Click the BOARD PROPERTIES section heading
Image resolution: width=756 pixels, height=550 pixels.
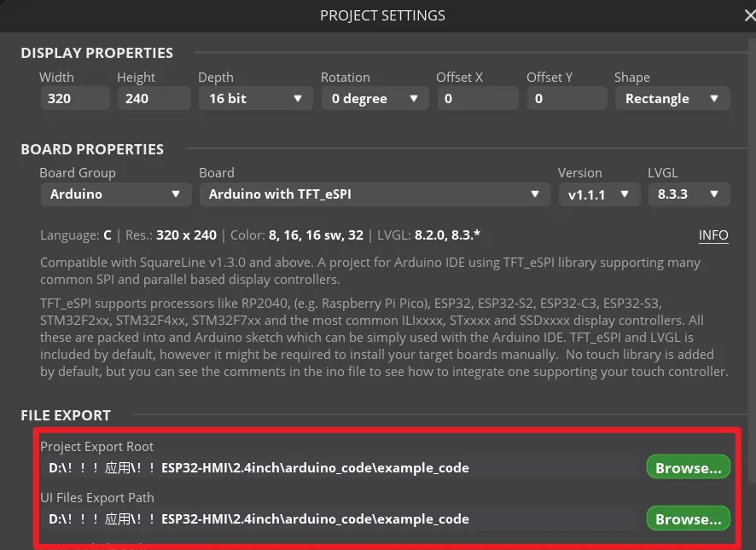tap(92, 149)
